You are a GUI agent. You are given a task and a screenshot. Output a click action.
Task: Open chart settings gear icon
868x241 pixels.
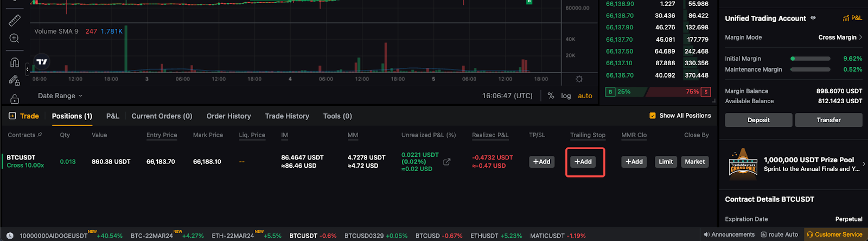tap(579, 79)
